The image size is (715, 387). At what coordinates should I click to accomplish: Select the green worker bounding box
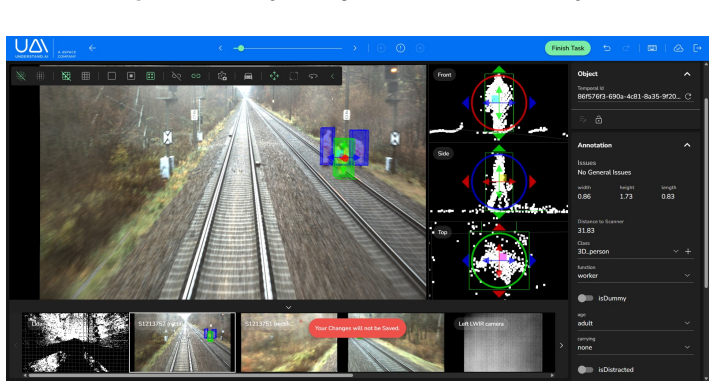click(x=343, y=158)
